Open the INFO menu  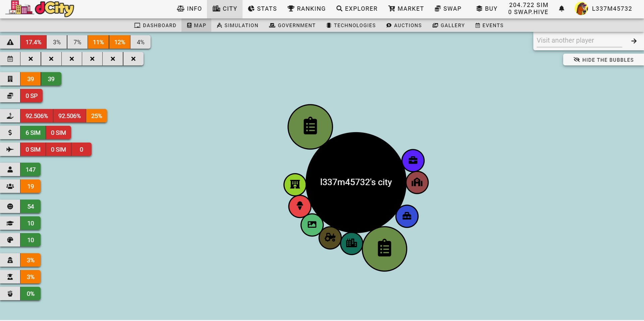click(x=190, y=9)
